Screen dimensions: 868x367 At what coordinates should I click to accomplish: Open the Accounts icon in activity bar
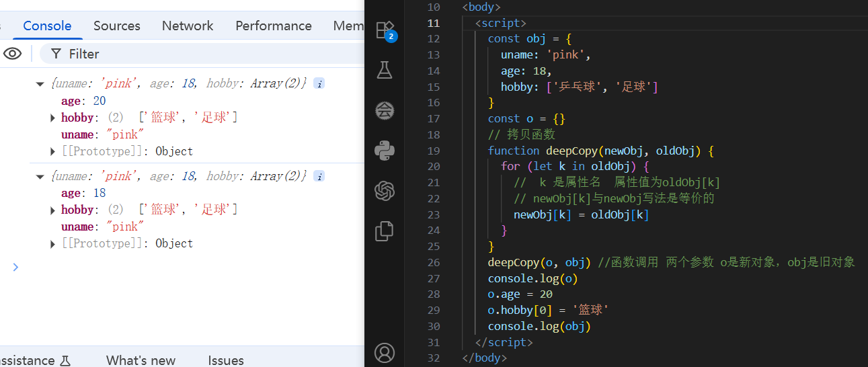point(385,352)
